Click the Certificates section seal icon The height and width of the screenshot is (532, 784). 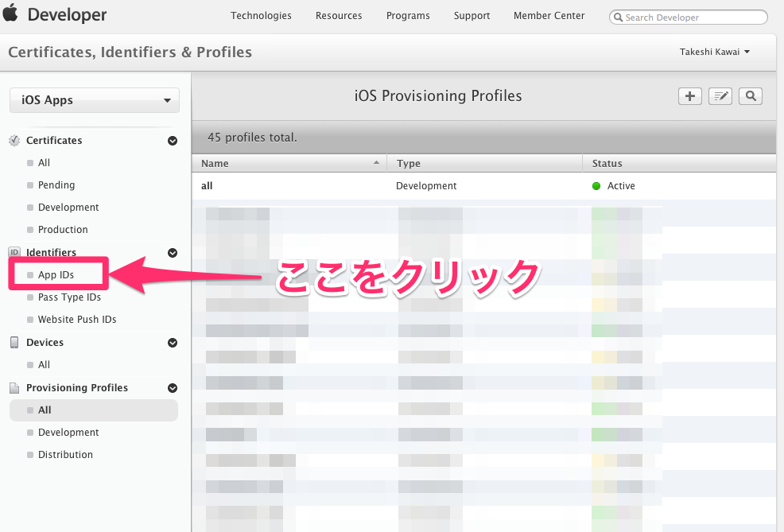coord(14,141)
